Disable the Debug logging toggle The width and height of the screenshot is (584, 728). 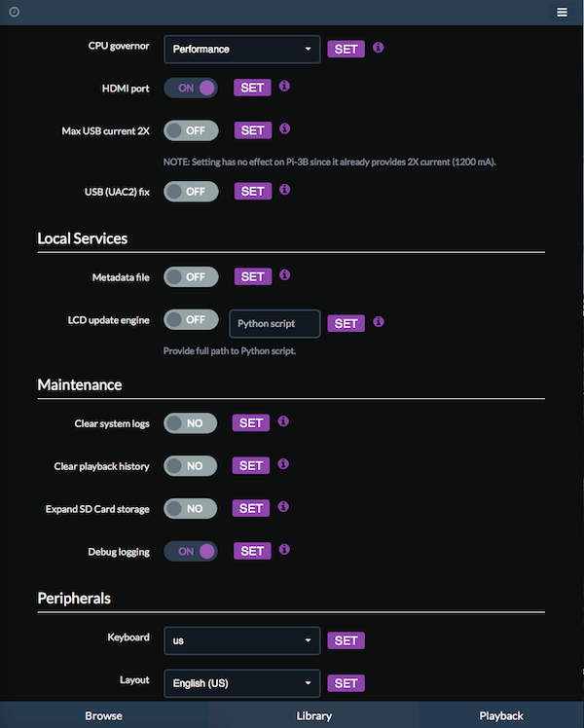(191, 551)
